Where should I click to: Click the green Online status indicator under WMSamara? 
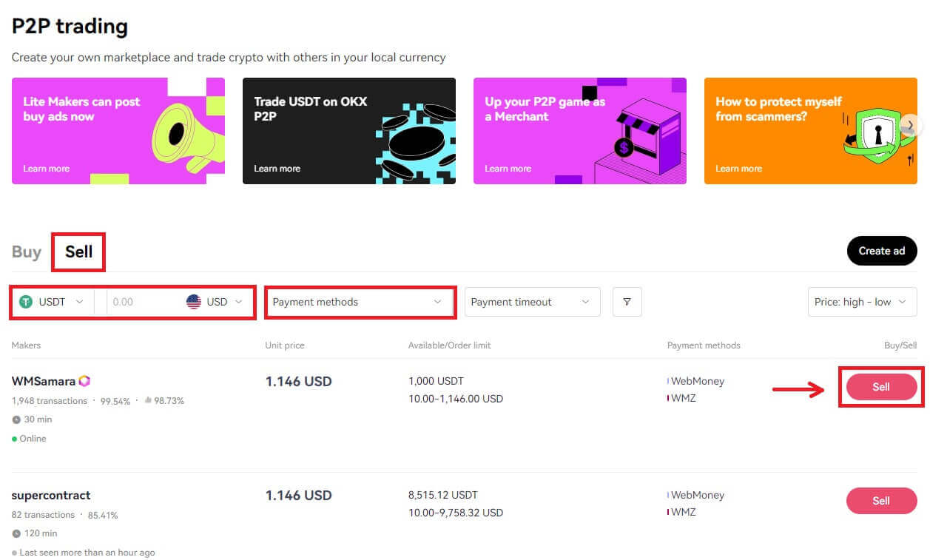(15, 438)
